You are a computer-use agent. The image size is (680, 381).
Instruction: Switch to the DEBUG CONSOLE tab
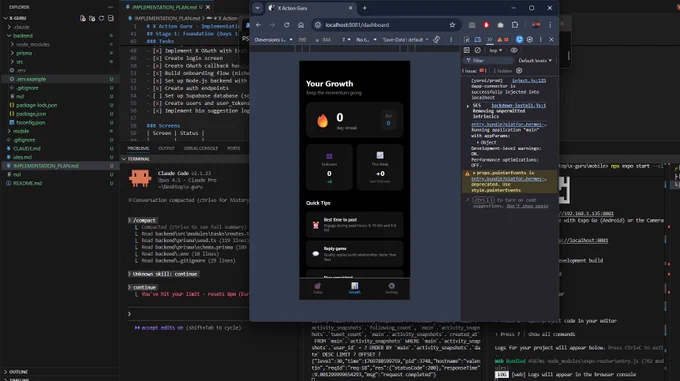(x=201, y=148)
